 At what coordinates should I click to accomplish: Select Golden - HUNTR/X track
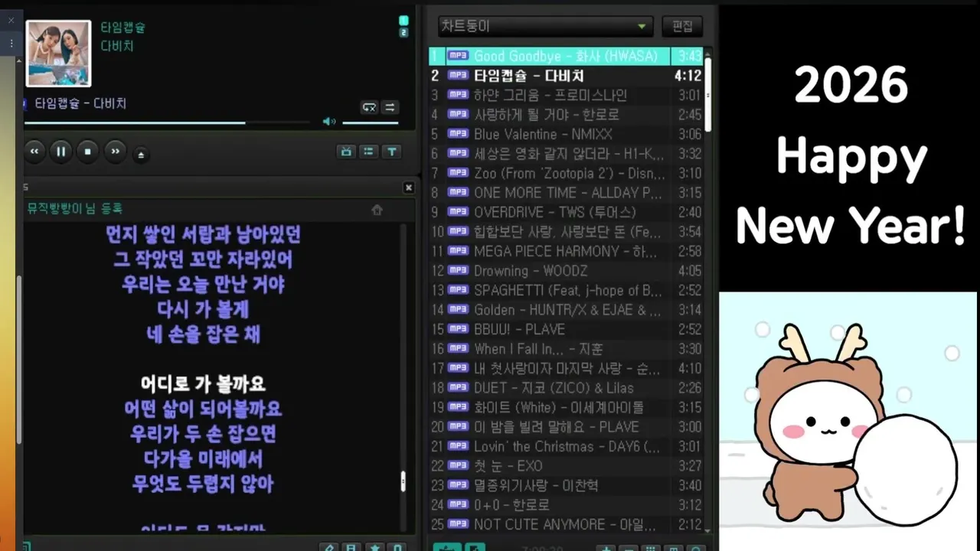point(566,310)
